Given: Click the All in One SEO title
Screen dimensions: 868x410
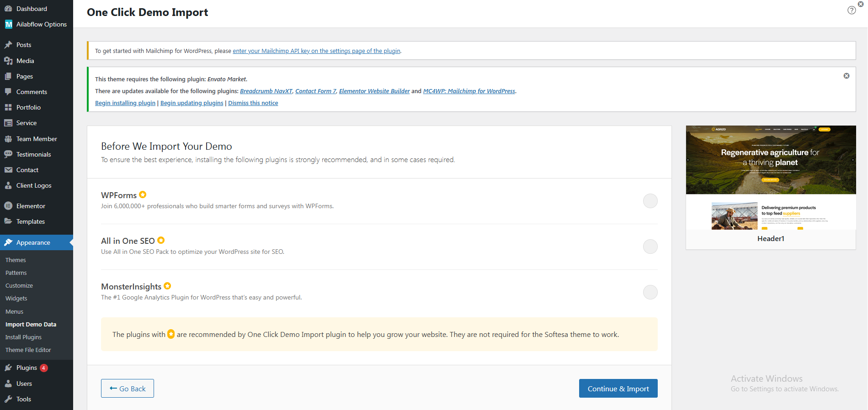Looking at the screenshot, I should pos(128,241).
